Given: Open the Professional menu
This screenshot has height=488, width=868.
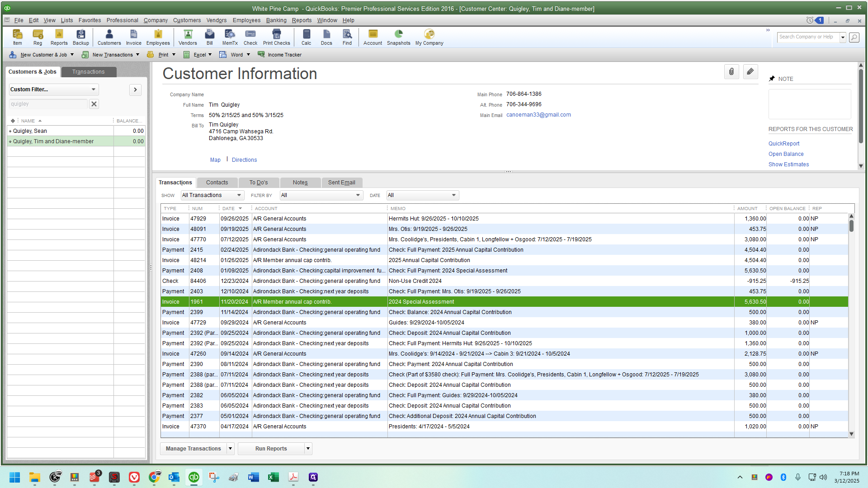Looking at the screenshot, I should [x=123, y=20].
